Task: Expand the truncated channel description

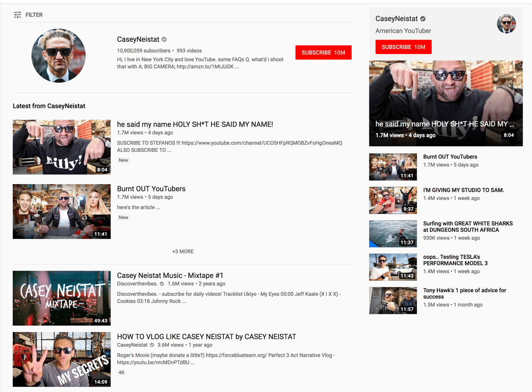Action: pos(237,67)
